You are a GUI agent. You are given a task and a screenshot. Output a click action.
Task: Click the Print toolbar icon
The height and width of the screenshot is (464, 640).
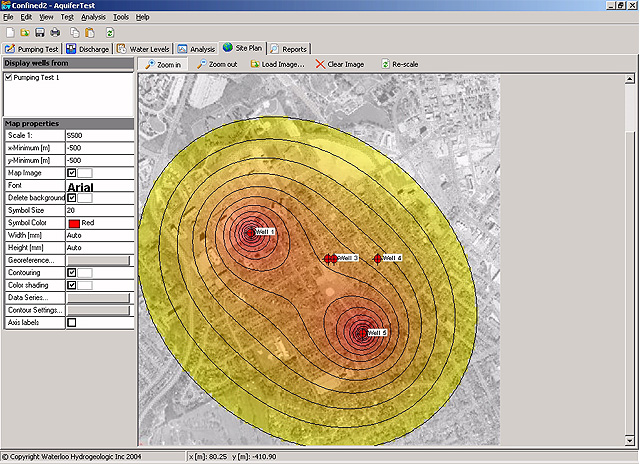[55, 32]
